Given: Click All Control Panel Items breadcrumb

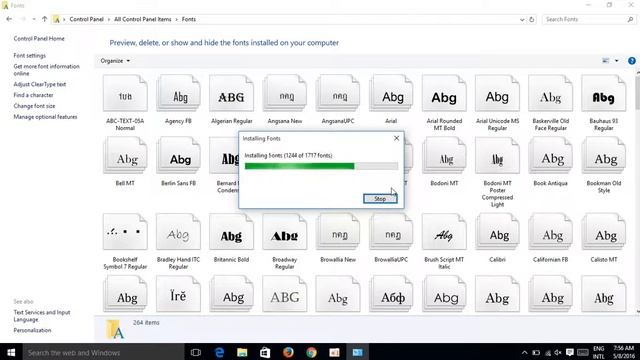Looking at the screenshot, I should (143, 19).
